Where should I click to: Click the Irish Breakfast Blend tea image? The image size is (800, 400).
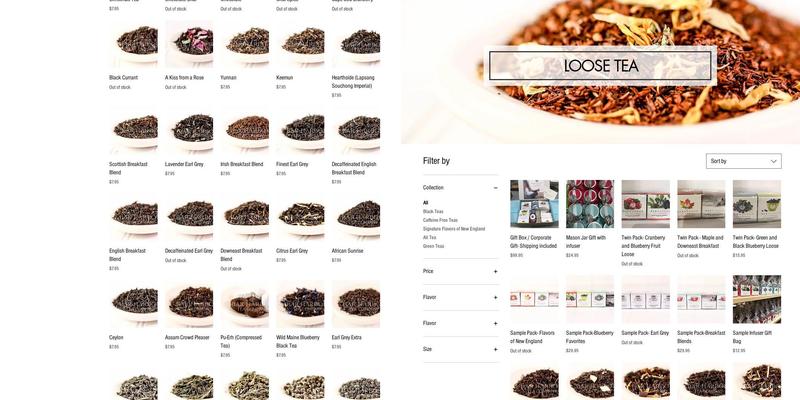(x=245, y=131)
